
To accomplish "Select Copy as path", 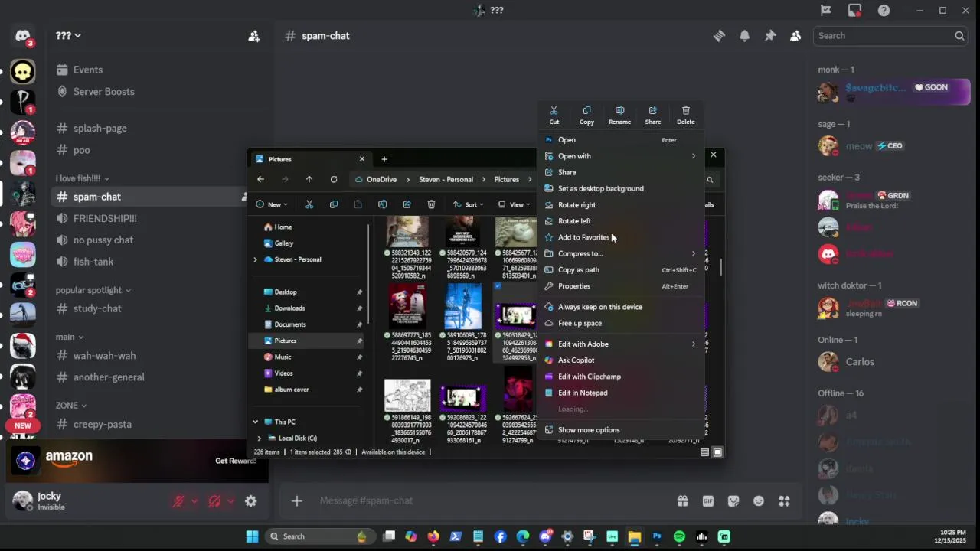I will 622,270.
